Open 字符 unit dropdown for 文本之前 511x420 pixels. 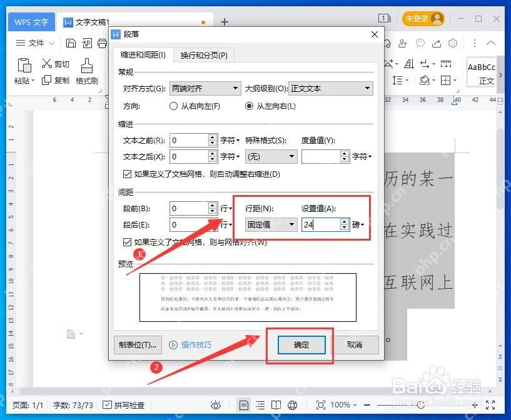[230, 141]
